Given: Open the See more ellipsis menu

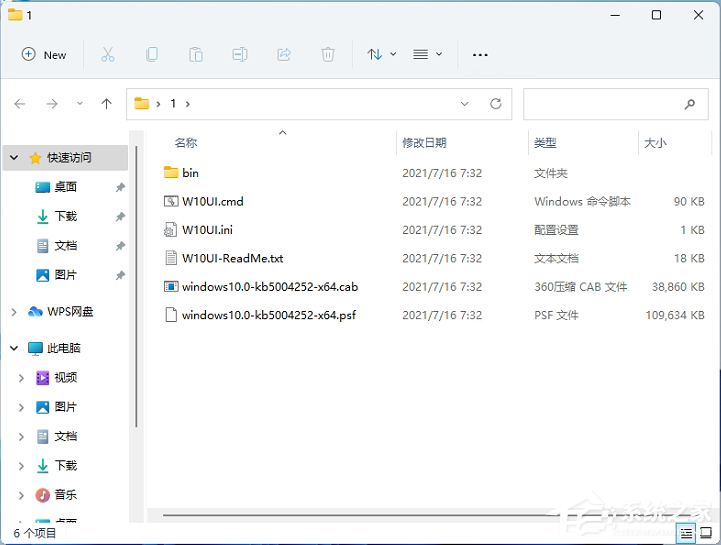Looking at the screenshot, I should pos(480,55).
